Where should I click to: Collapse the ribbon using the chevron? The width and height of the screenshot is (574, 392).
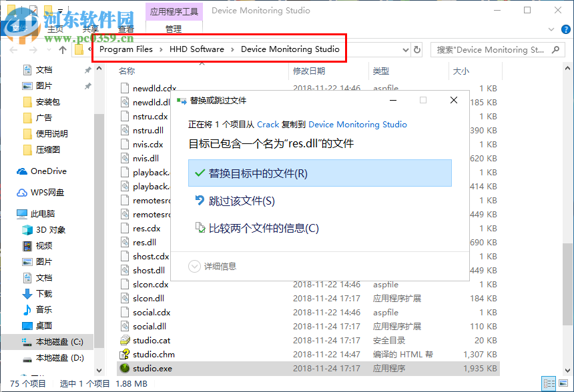coord(550,29)
